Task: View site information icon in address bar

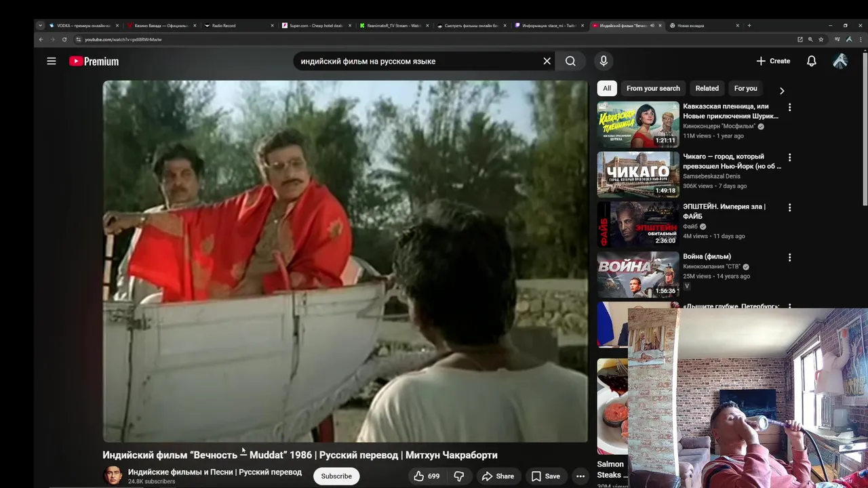Action: (x=78, y=39)
